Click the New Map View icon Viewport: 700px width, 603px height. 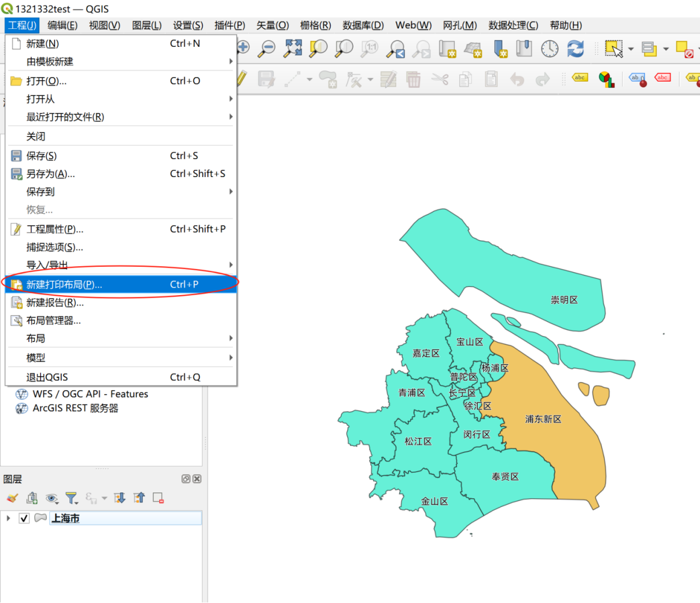point(447,49)
